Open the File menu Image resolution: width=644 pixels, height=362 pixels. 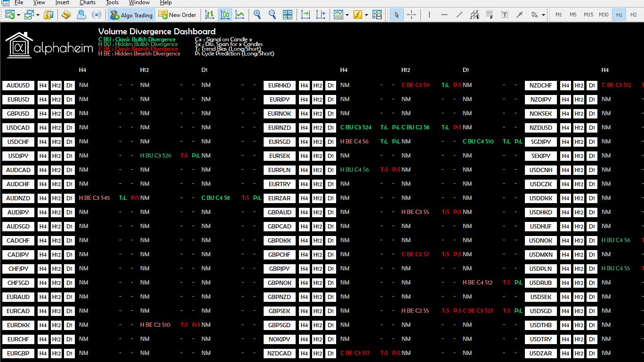(19, 2)
